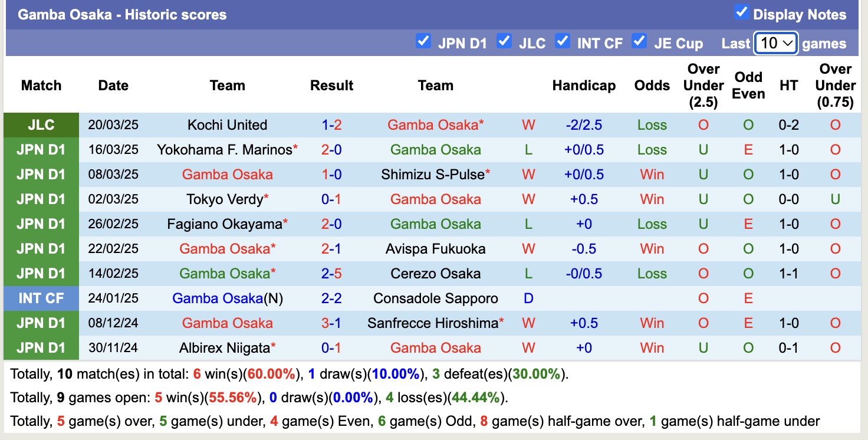The image size is (868, 440).
Task: Click the Handicap column header
Action: tap(583, 86)
